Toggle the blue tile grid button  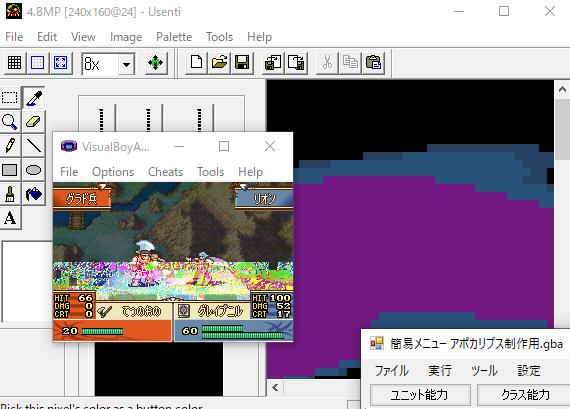tap(37, 63)
